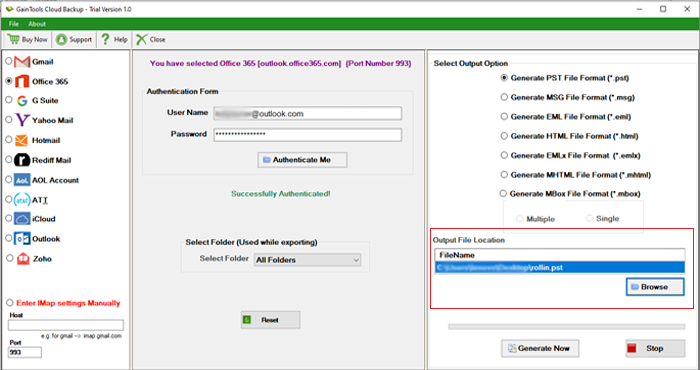This screenshot has height=370, width=700.
Task: Click the Browse button
Action: pos(654,287)
